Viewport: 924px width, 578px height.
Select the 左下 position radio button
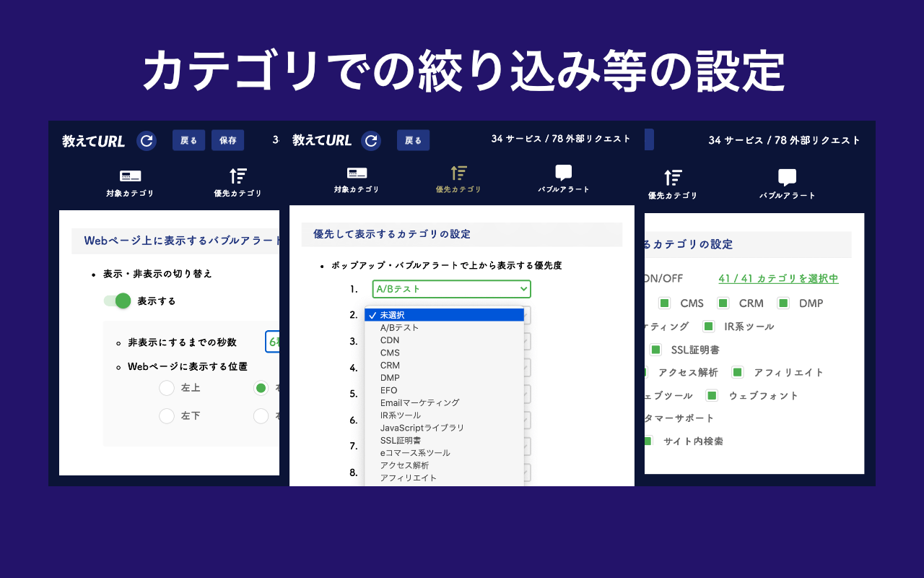(x=167, y=415)
